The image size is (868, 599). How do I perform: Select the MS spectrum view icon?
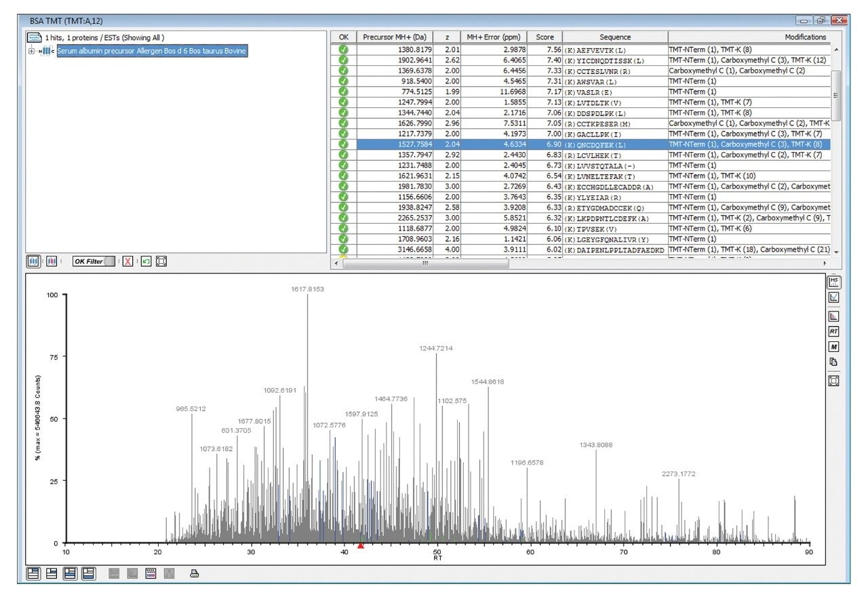(834, 282)
